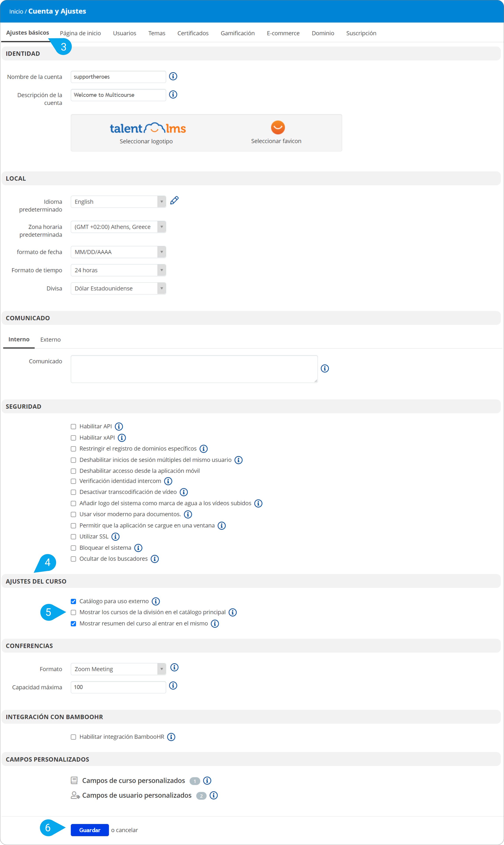Enable the Habilitar xAPI checkbox
This screenshot has height=845, width=504.
coord(73,438)
